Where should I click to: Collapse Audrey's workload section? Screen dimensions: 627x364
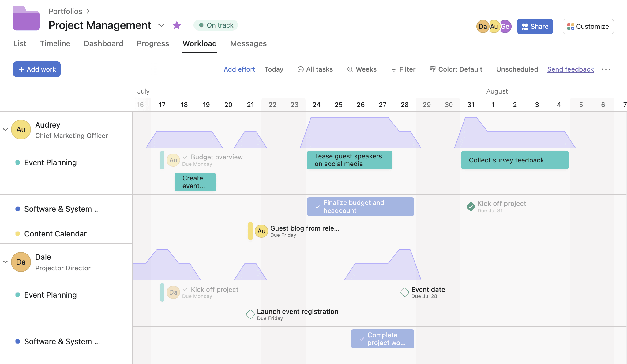(5, 129)
